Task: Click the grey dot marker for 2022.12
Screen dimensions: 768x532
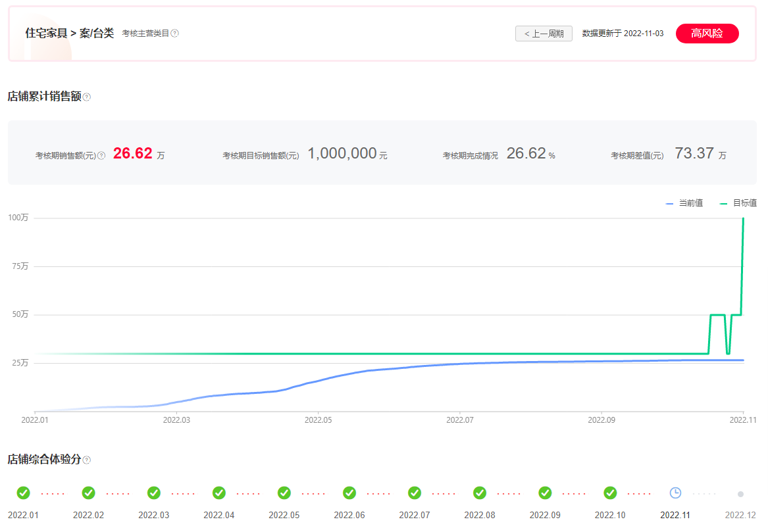Action: click(740, 495)
